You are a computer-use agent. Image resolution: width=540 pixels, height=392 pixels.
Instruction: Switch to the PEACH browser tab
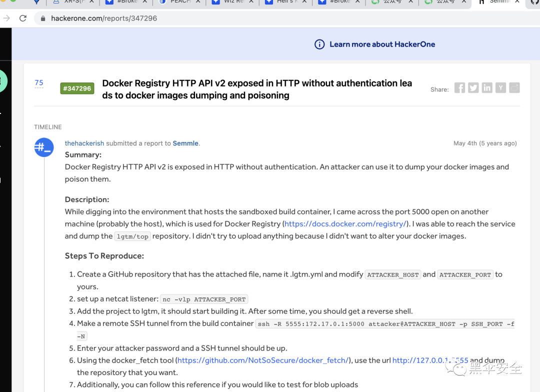pyautogui.click(x=180, y=2)
